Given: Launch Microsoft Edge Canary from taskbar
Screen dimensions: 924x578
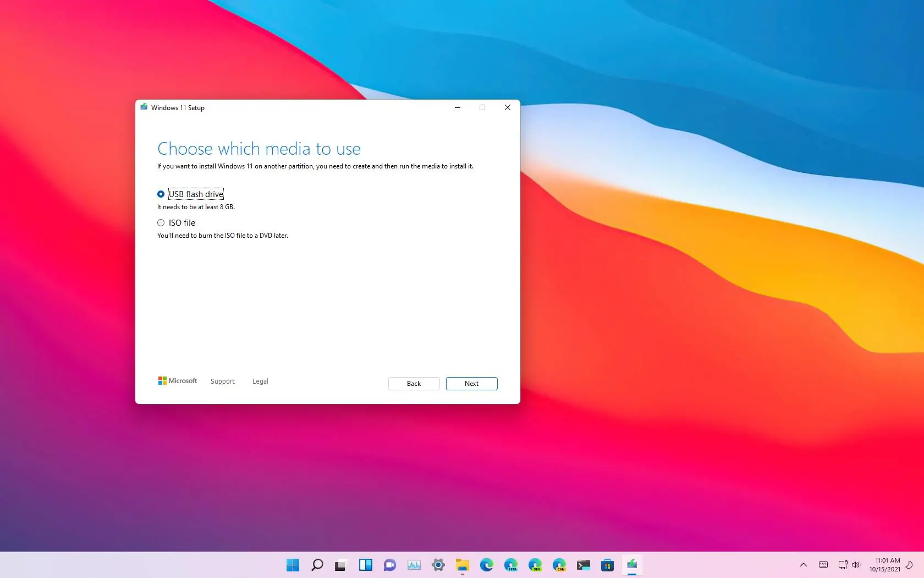Looking at the screenshot, I should click(559, 565).
